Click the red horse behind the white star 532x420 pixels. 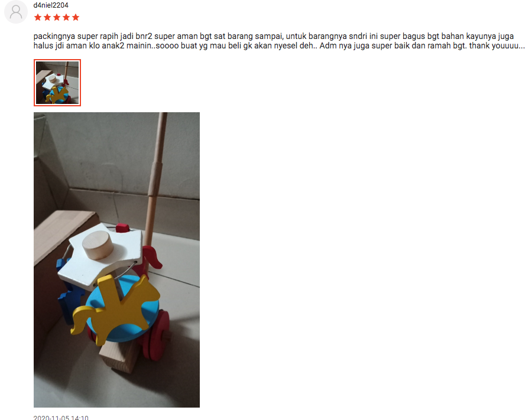[x=152, y=258]
